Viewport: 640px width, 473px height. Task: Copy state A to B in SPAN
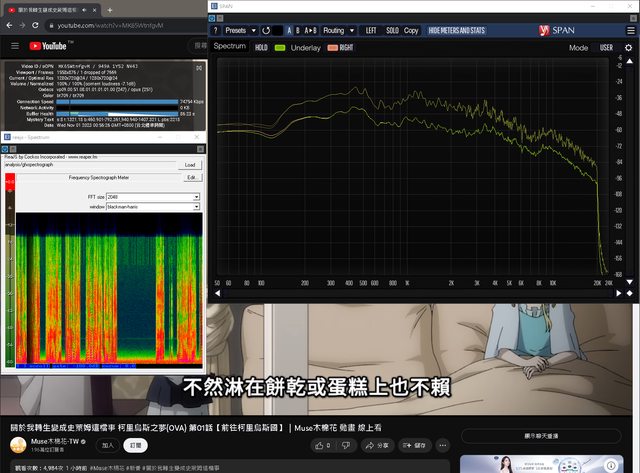tap(310, 31)
